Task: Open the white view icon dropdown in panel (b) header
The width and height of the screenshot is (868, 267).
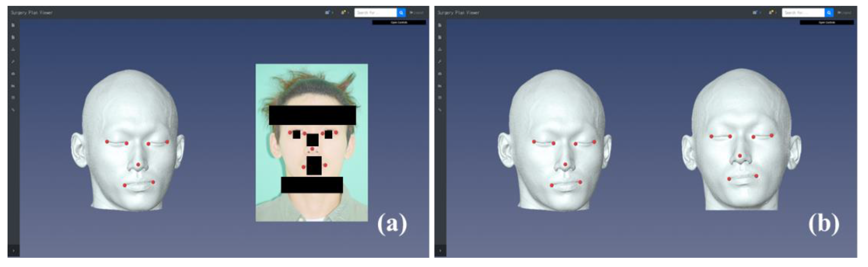Action: 756,13
